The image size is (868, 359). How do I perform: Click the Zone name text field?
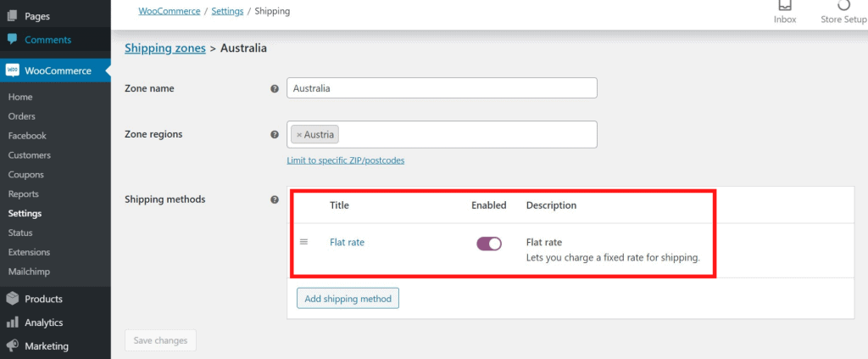442,88
